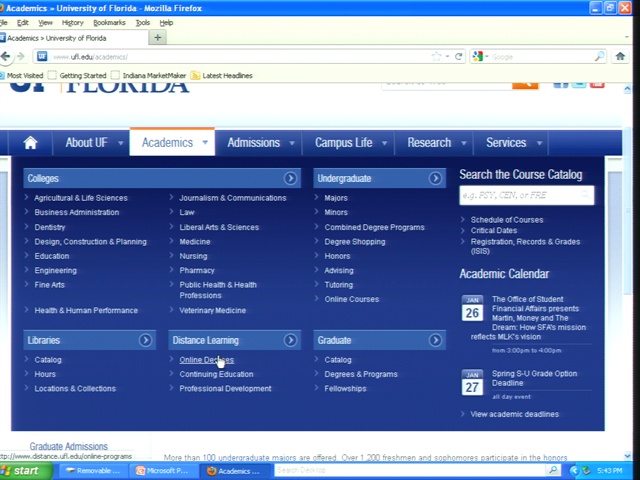This screenshot has height=480, width=640.
Task: Click the page vertical scrollbar thumb
Action: click(628, 210)
